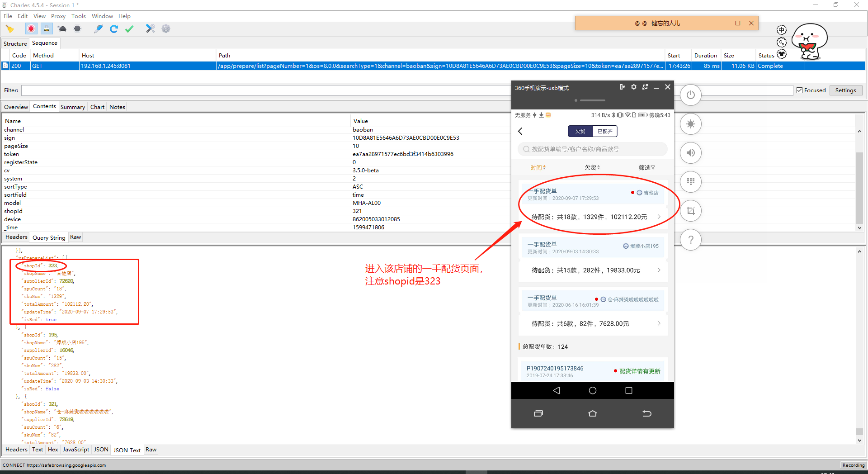This screenshot has width=868, height=474.
Task: Clear the session with the broom icon
Action: tap(10, 29)
